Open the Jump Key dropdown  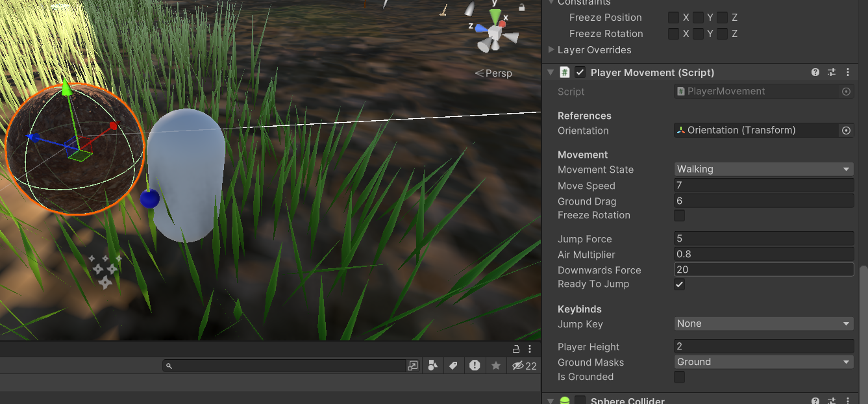[763, 323]
